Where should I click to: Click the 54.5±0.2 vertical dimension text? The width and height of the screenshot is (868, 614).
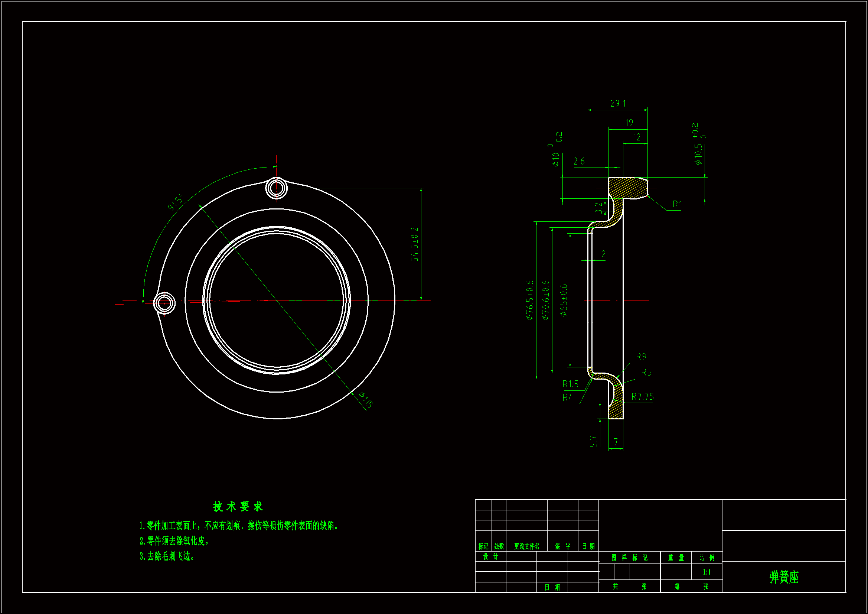(415, 244)
